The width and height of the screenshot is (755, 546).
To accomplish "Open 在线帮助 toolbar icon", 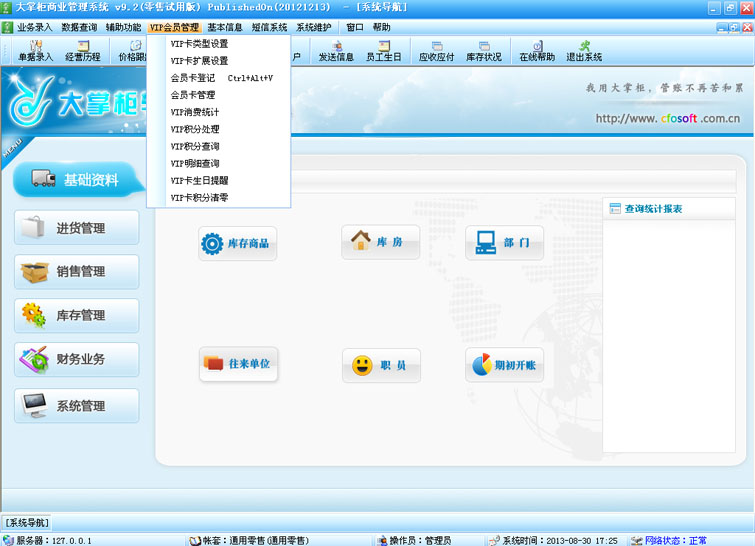I will (537, 51).
